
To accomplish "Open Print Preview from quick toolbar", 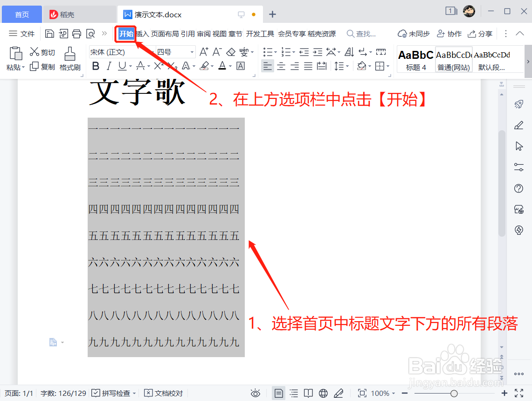I will pyautogui.click(x=90, y=34).
